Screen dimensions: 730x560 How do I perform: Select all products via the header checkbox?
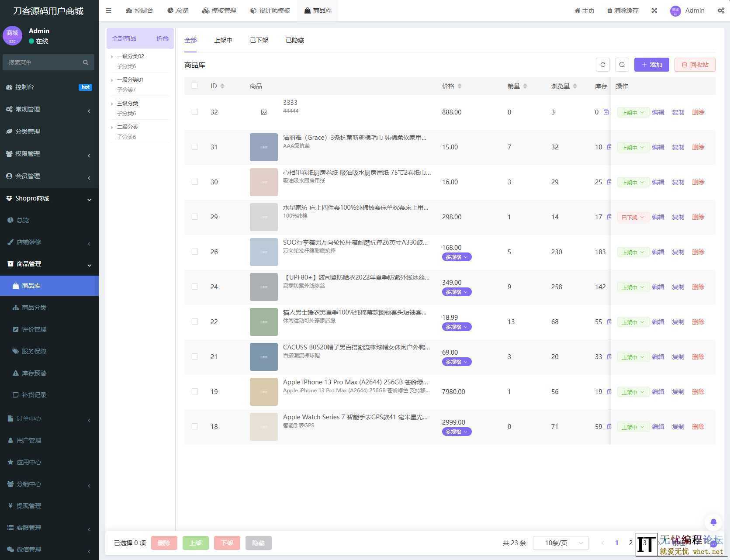pos(195,86)
